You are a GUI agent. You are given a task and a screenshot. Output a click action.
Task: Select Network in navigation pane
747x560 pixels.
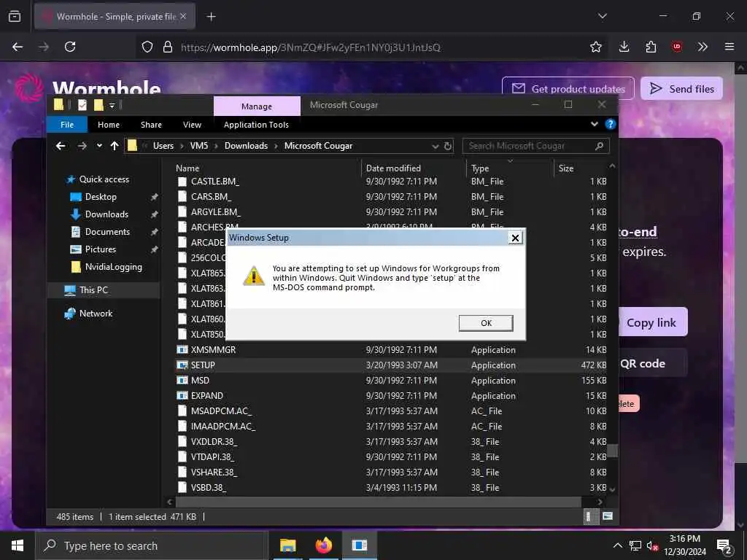[96, 314]
